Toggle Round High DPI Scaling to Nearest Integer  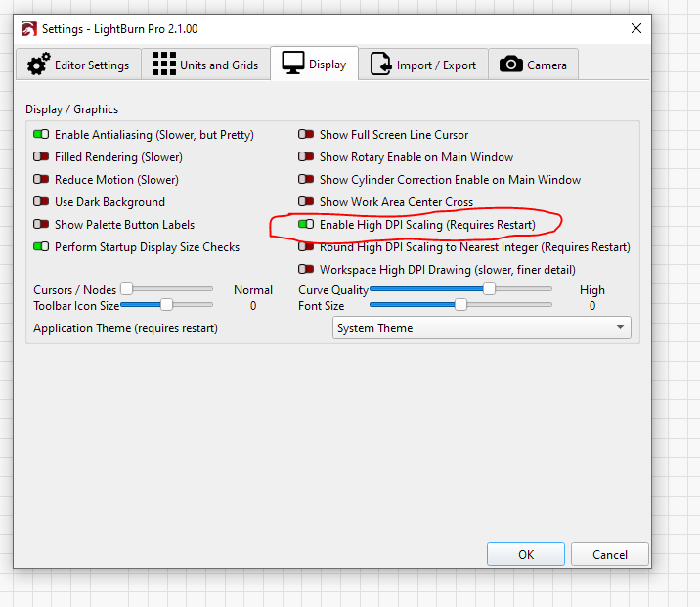click(306, 247)
